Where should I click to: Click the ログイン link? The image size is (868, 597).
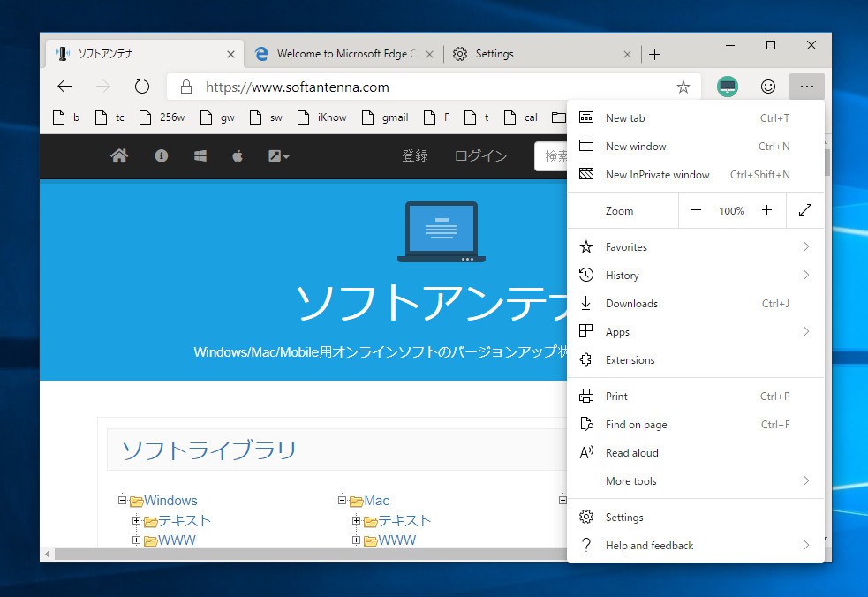point(480,156)
